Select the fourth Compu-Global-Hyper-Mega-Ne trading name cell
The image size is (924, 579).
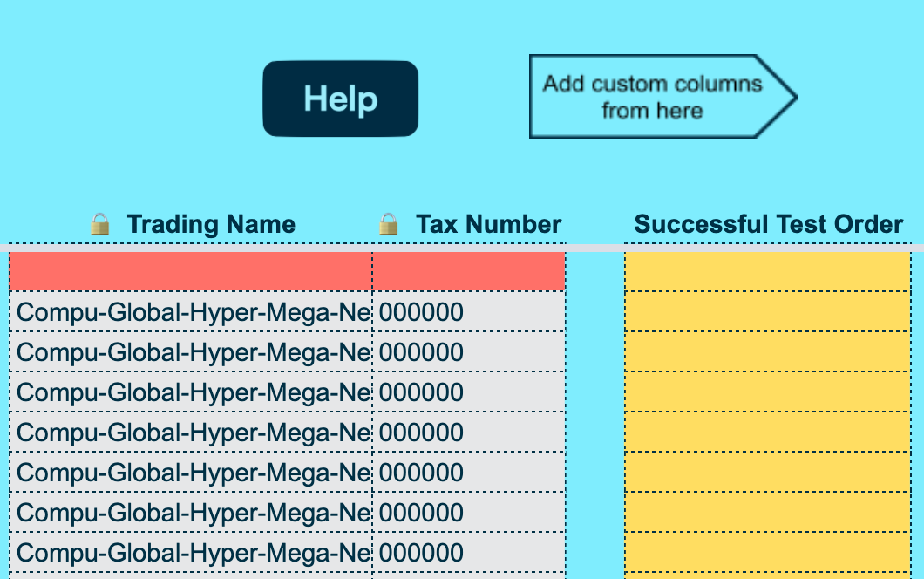pos(190,433)
